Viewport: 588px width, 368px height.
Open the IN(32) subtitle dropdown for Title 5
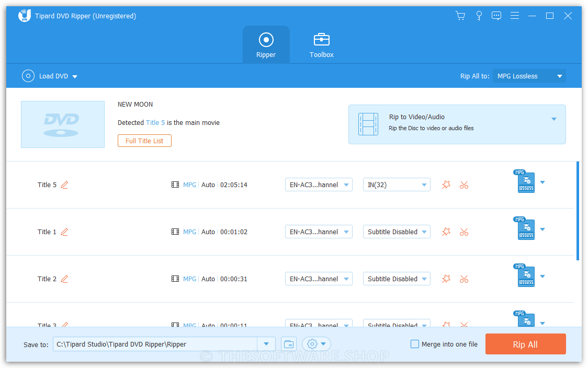tap(396, 185)
